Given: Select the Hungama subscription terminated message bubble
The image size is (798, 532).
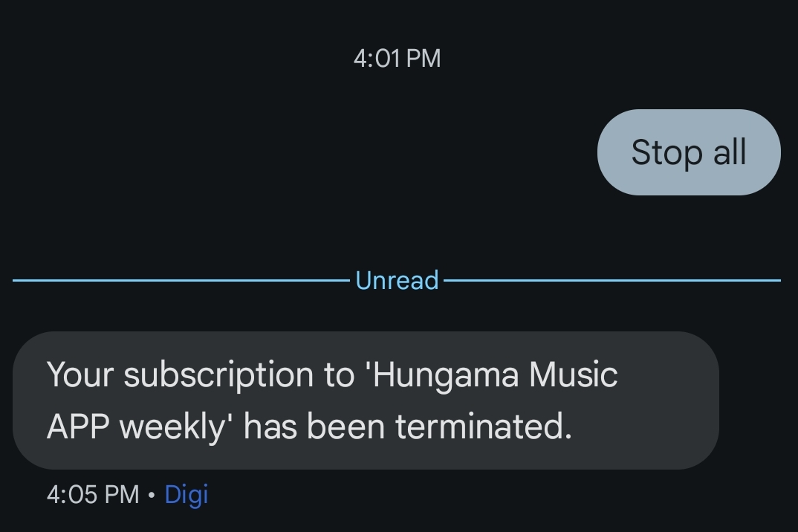Looking at the screenshot, I should tap(366, 400).
